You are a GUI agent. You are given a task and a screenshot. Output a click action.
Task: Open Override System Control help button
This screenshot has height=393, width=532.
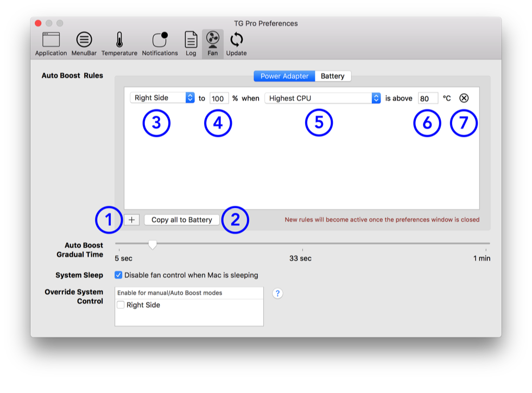277,293
